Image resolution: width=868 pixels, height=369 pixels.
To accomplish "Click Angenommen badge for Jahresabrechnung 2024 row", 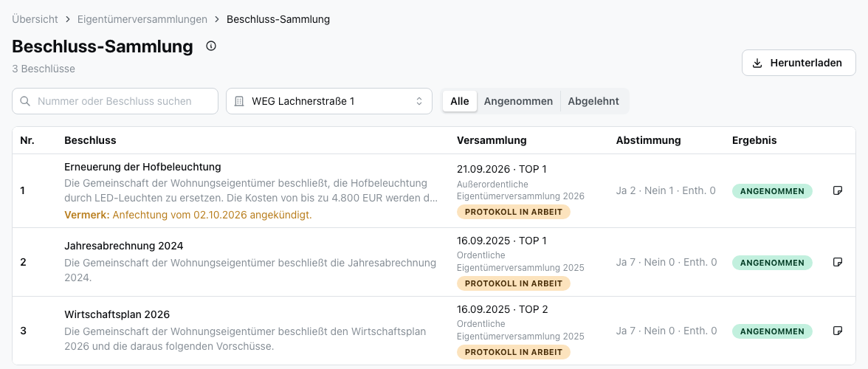I will tap(772, 262).
